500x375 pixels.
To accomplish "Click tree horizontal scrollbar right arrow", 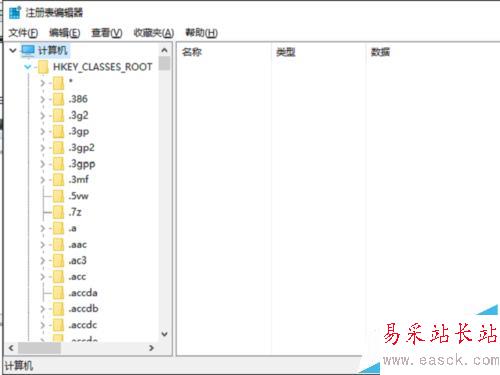I will click(x=151, y=348).
